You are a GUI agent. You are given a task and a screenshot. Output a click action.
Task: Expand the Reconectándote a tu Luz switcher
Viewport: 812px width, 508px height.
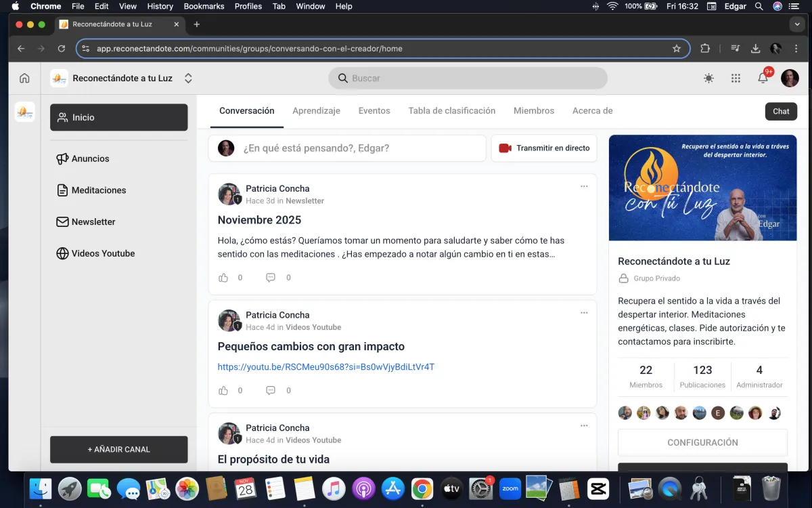click(x=188, y=79)
